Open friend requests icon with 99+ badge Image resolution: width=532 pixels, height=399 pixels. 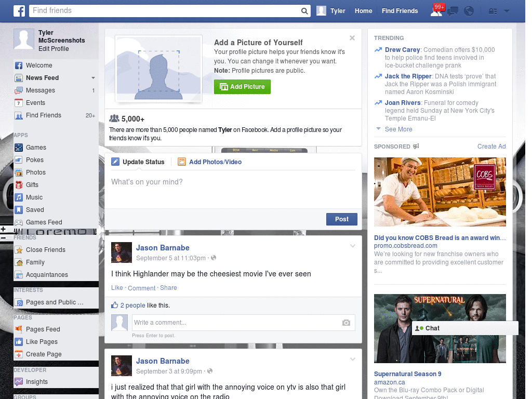pos(436,10)
